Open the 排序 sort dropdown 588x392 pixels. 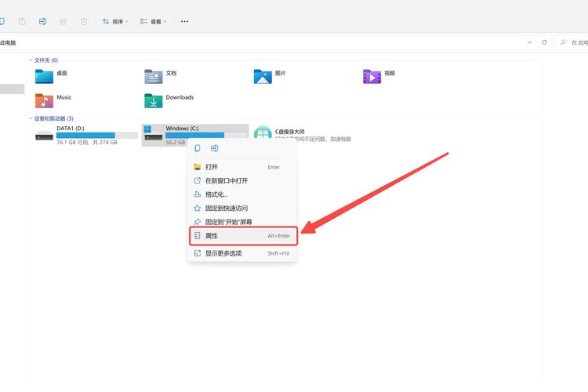tap(115, 21)
